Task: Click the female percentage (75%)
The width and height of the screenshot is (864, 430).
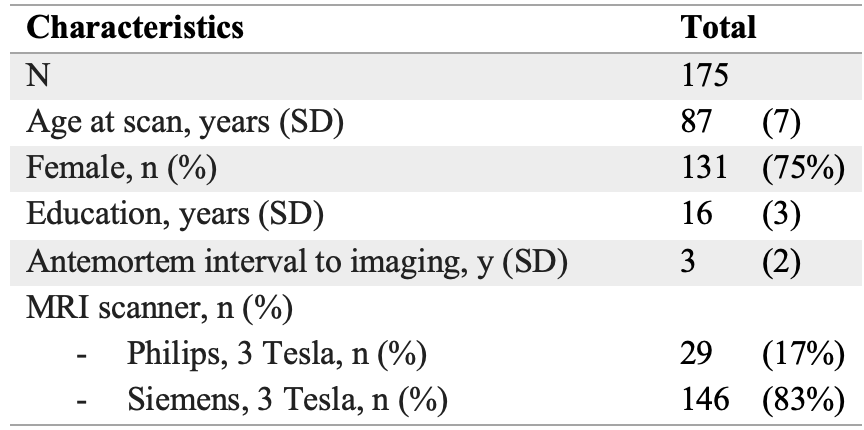Action: (x=796, y=167)
